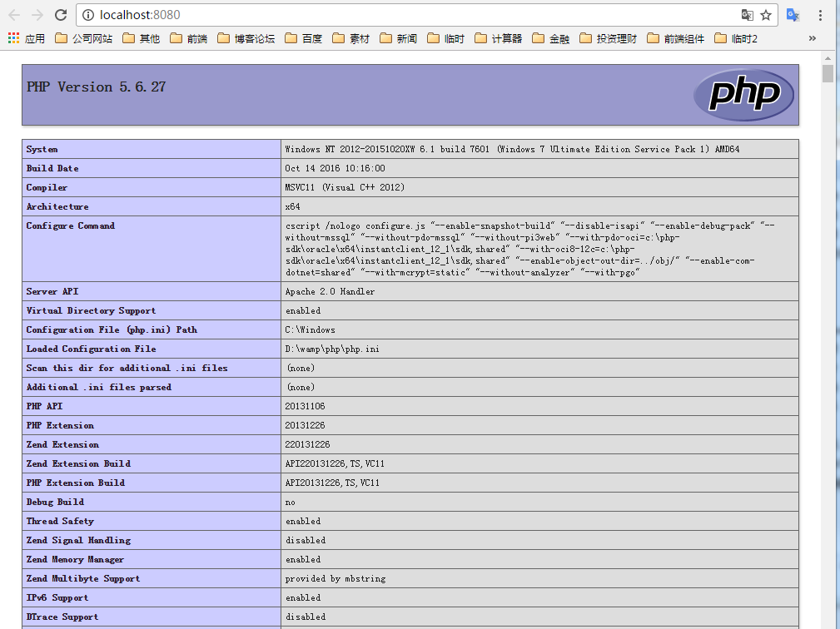Click the DTrace Support label

point(62,617)
